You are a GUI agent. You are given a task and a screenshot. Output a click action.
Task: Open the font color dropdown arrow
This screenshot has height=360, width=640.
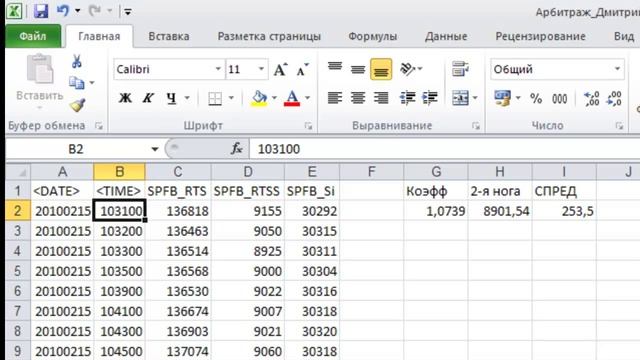point(307,98)
